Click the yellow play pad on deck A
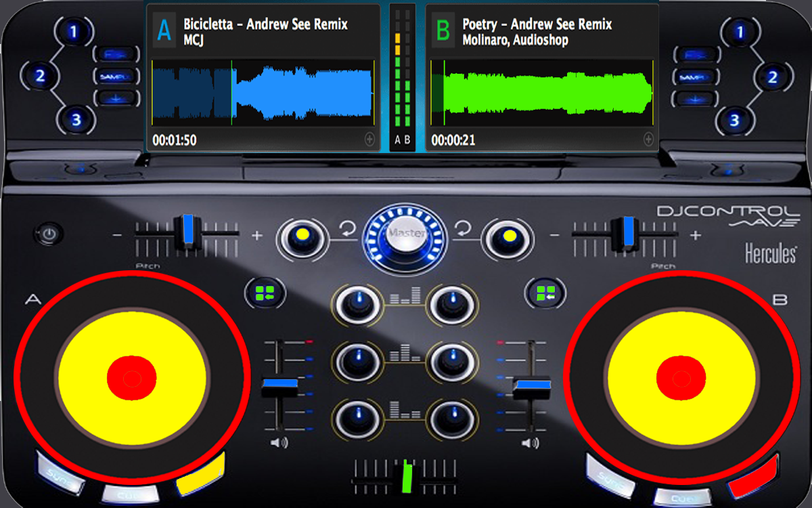Image resolution: width=812 pixels, height=508 pixels. [x=201, y=474]
